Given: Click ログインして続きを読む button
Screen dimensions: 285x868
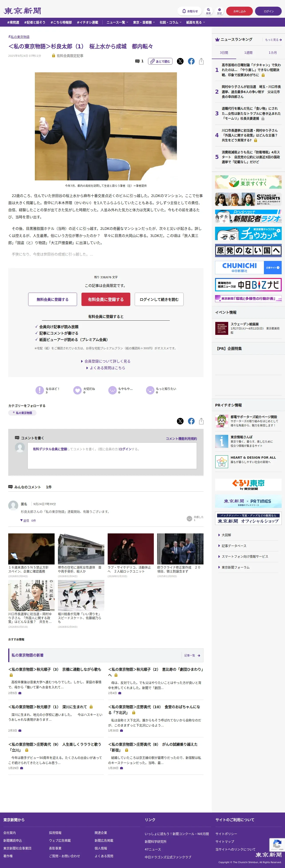Looking at the screenshot, I should 159,299.
